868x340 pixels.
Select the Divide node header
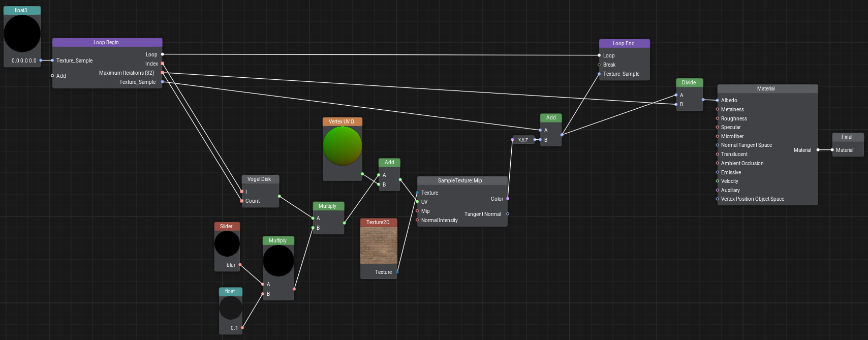pos(689,83)
